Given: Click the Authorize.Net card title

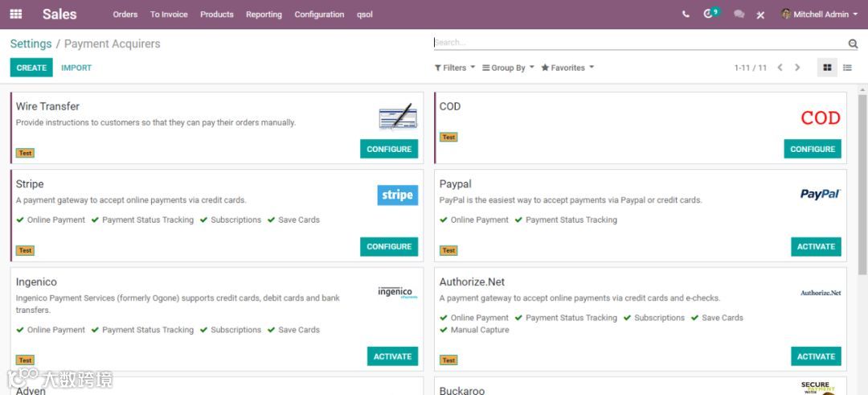Looking at the screenshot, I should 473,282.
